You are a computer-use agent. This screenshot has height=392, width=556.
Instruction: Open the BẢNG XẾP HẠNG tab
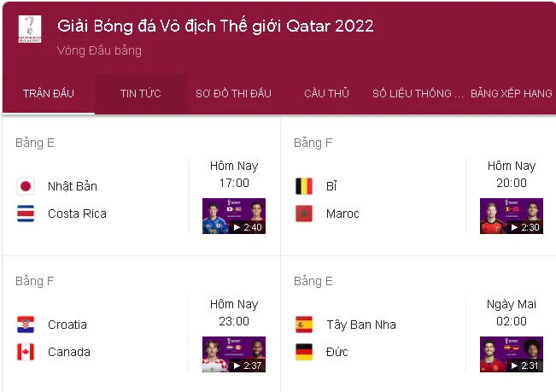511,94
